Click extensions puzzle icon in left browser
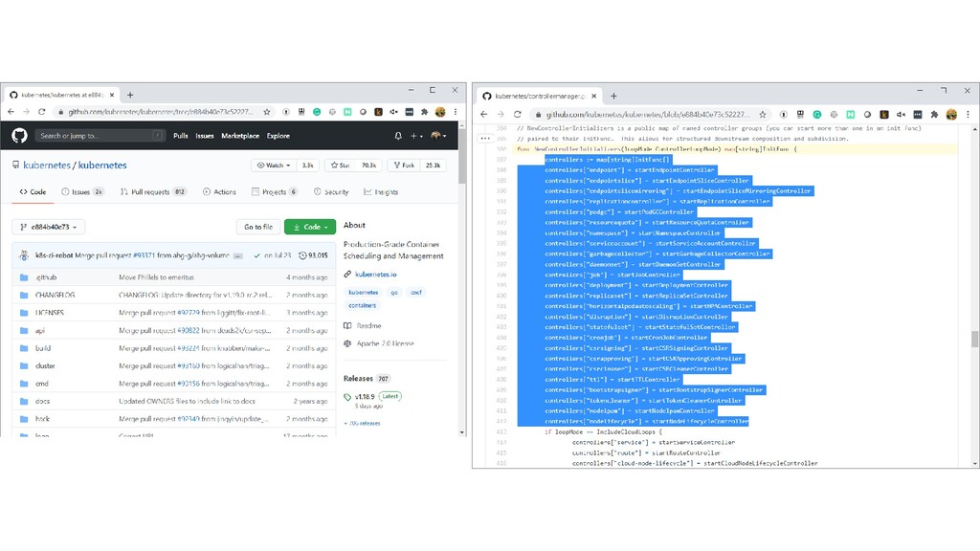980x551 pixels. [424, 112]
